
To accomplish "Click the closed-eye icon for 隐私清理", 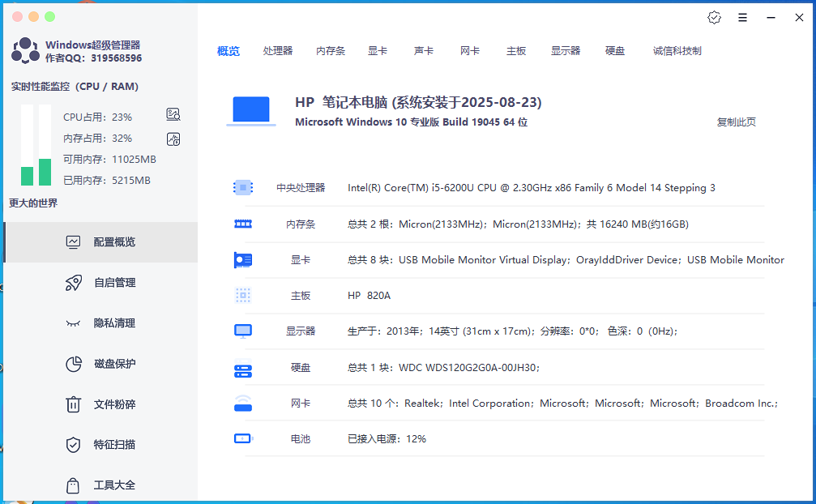I will (x=73, y=323).
